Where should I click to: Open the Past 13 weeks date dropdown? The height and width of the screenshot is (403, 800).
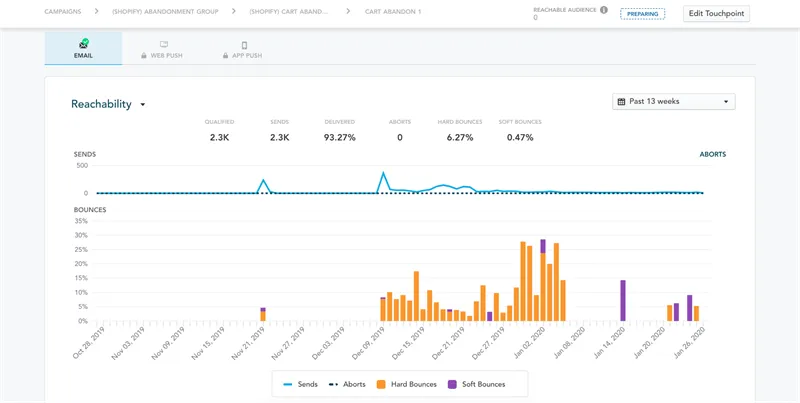point(673,102)
